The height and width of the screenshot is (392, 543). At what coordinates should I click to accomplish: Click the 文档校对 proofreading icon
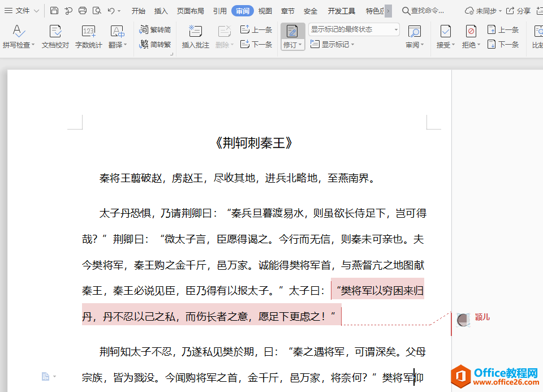[55, 32]
